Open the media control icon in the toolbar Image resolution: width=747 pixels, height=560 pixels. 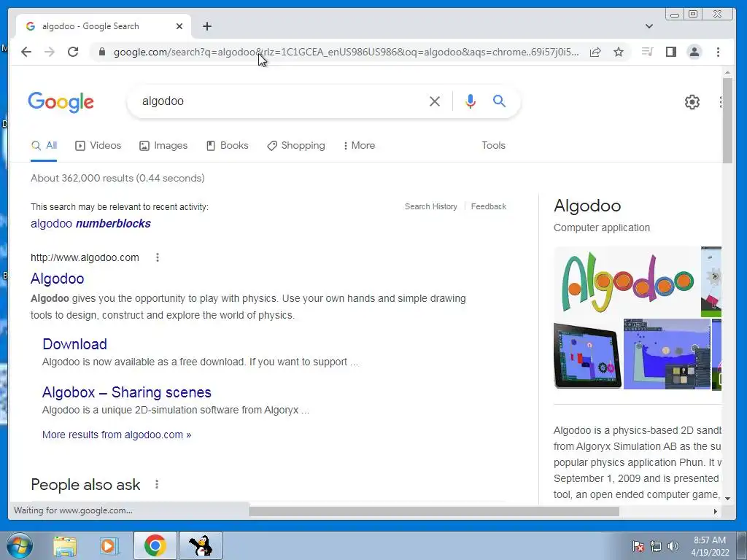647,52
